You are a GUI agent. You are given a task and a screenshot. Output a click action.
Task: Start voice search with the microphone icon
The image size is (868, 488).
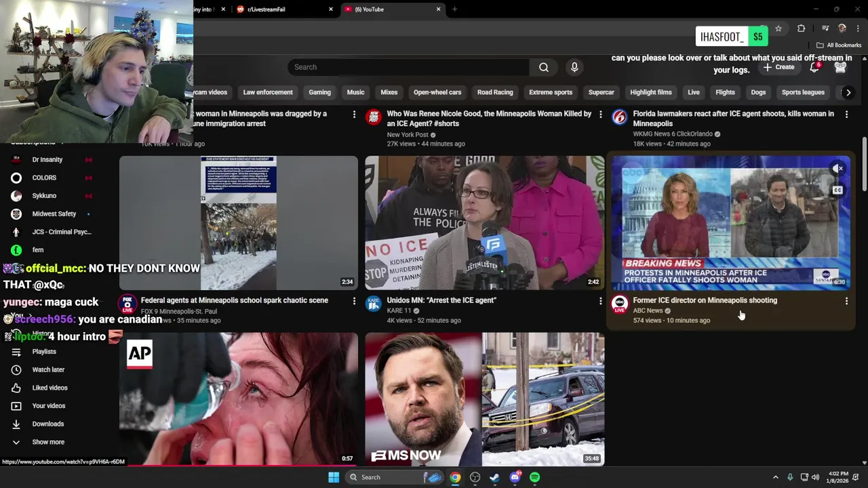click(x=574, y=67)
